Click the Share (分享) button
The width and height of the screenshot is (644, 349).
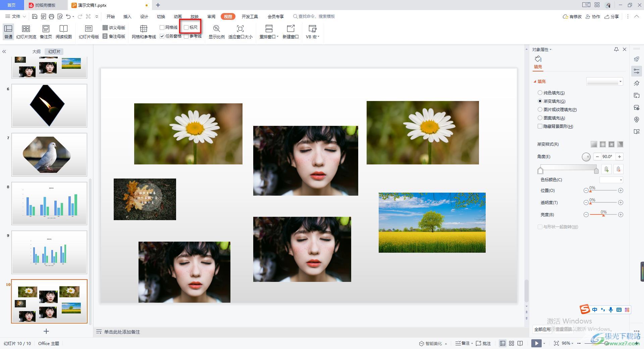[x=612, y=16]
